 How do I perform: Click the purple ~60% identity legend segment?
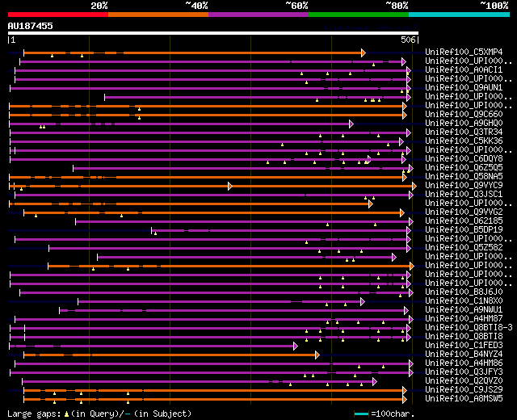(258, 15)
